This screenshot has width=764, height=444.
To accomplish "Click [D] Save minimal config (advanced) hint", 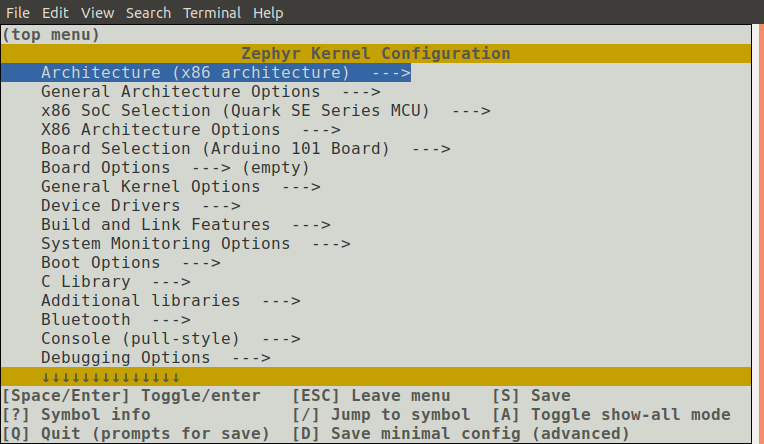I will click(460, 434).
